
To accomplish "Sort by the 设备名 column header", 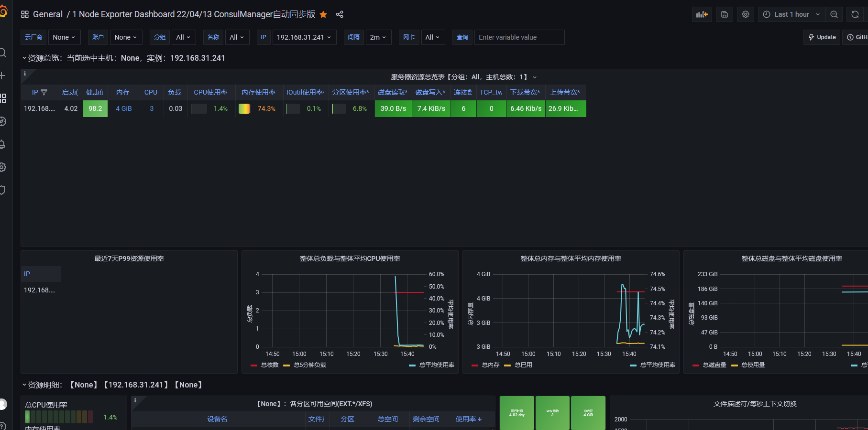I will 217,419.
